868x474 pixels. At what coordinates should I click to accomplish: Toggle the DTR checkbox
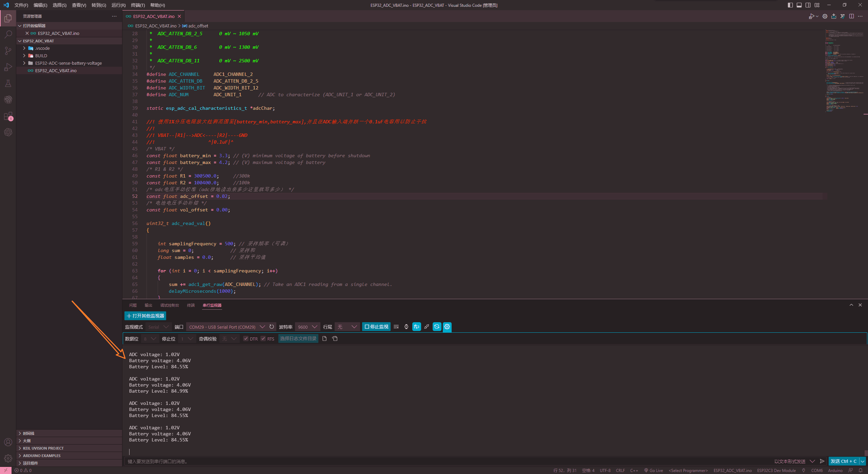[x=246, y=339]
